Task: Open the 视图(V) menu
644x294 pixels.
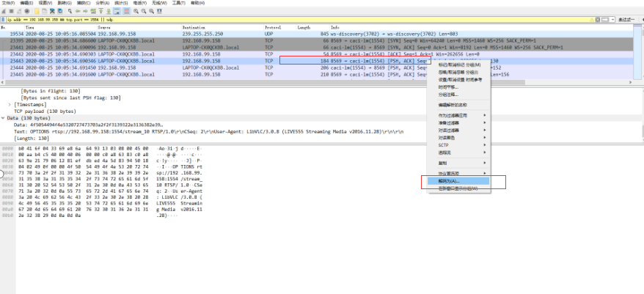Action: pos(45,3)
